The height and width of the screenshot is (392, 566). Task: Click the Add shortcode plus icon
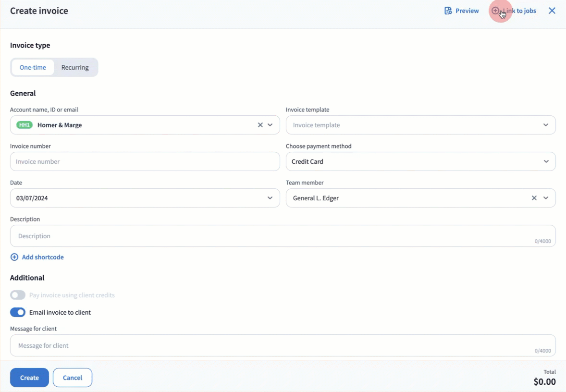pos(14,257)
